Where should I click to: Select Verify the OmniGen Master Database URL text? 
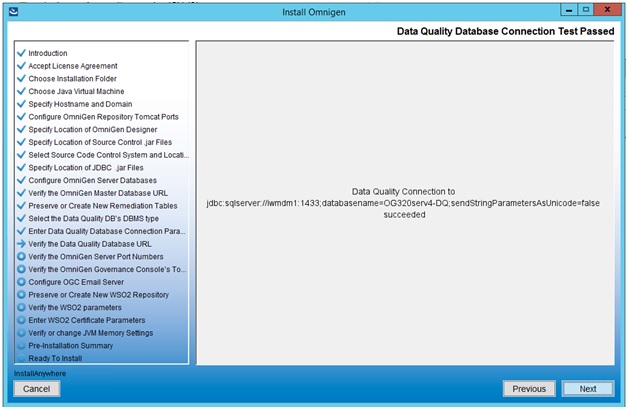click(98, 193)
